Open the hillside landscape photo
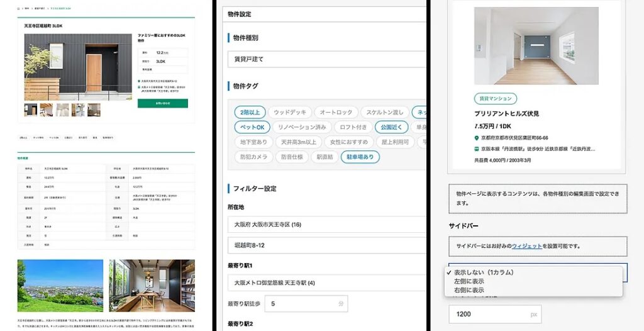The height and width of the screenshot is (331, 644). click(x=60, y=285)
